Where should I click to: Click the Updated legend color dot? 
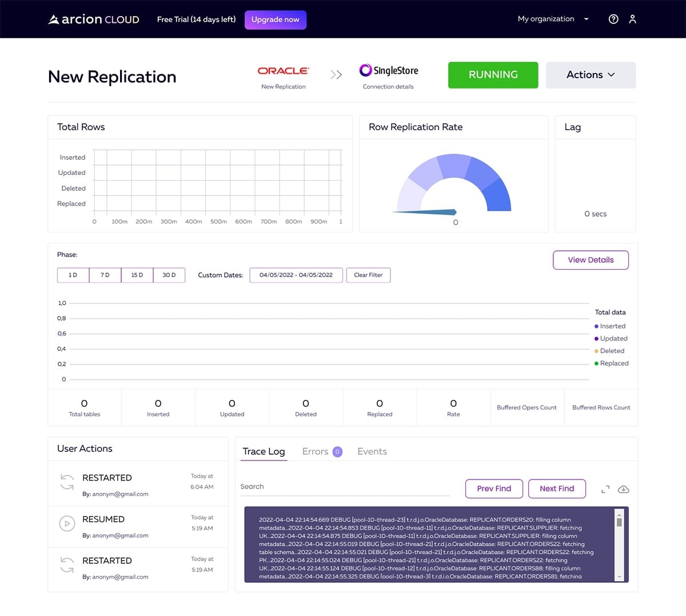click(596, 338)
